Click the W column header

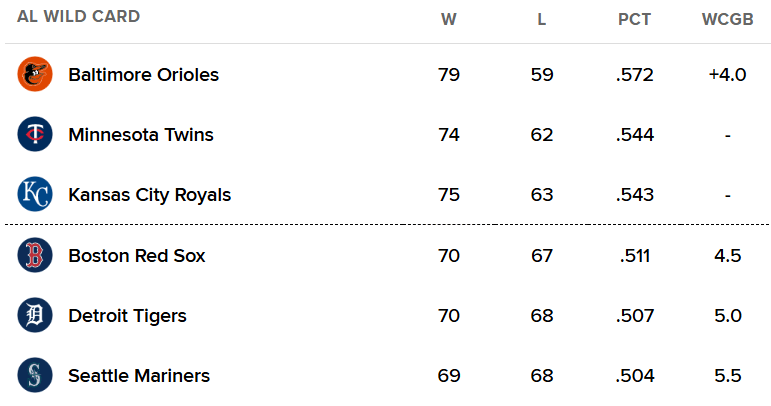point(449,18)
